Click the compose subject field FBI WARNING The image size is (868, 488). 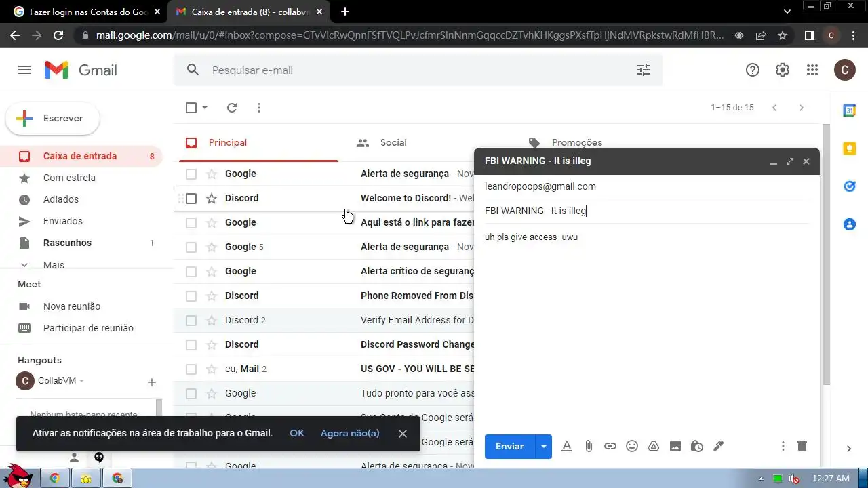coord(646,211)
